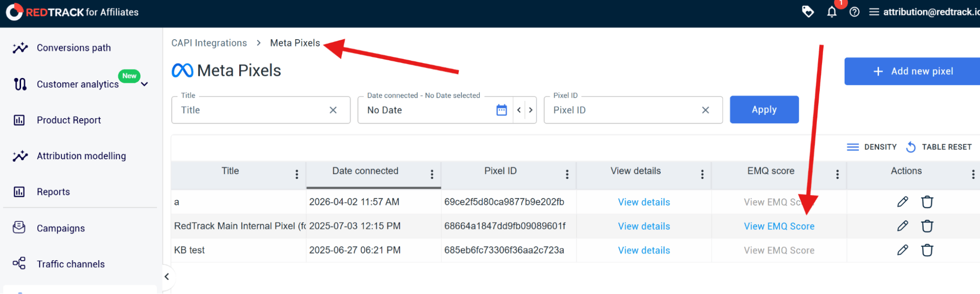Viewport: 980px width, 294px height.
Task: View EMQ Score for KB test row
Action: coord(779,250)
